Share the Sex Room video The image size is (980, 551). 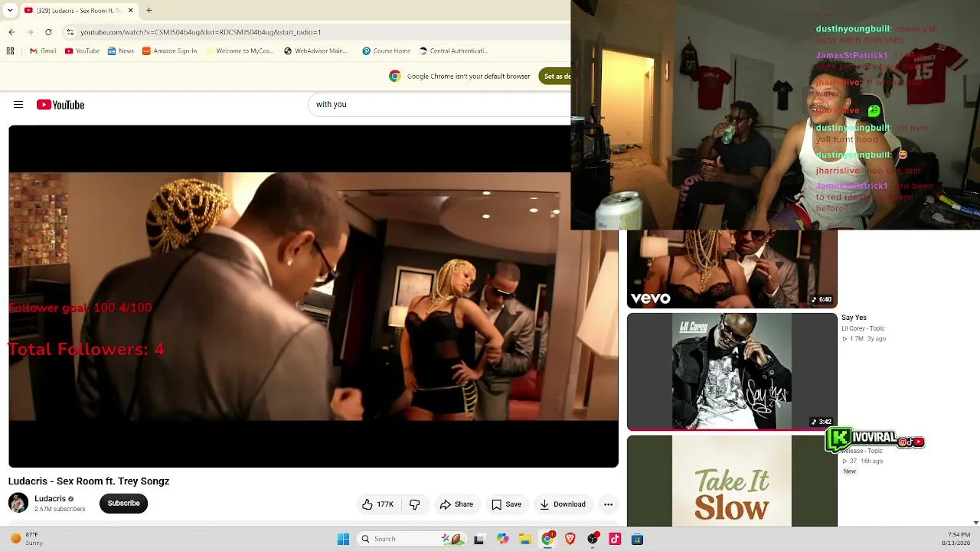click(x=456, y=504)
